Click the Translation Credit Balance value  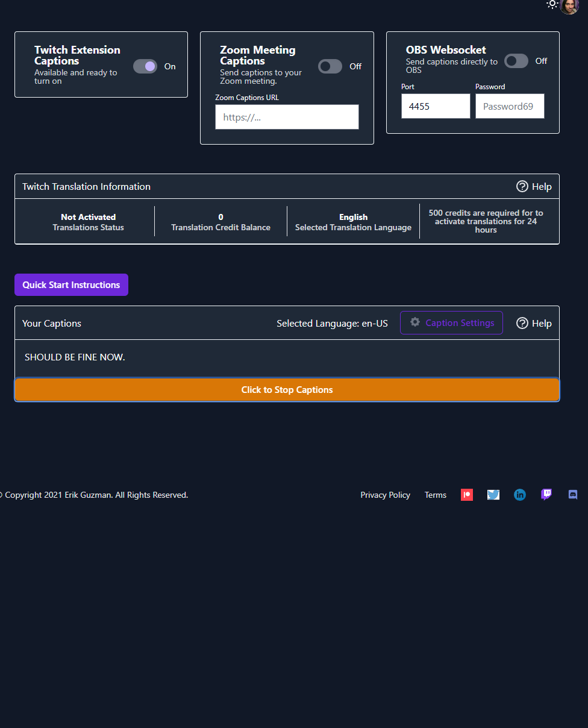coord(220,217)
